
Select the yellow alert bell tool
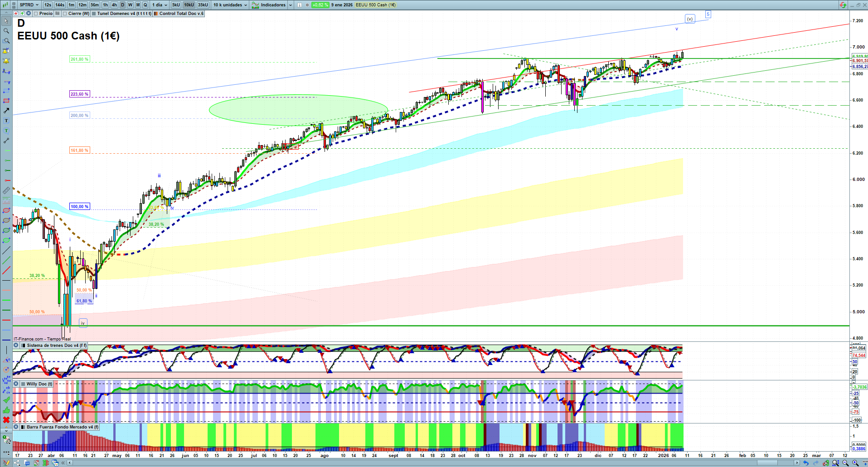(6, 61)
